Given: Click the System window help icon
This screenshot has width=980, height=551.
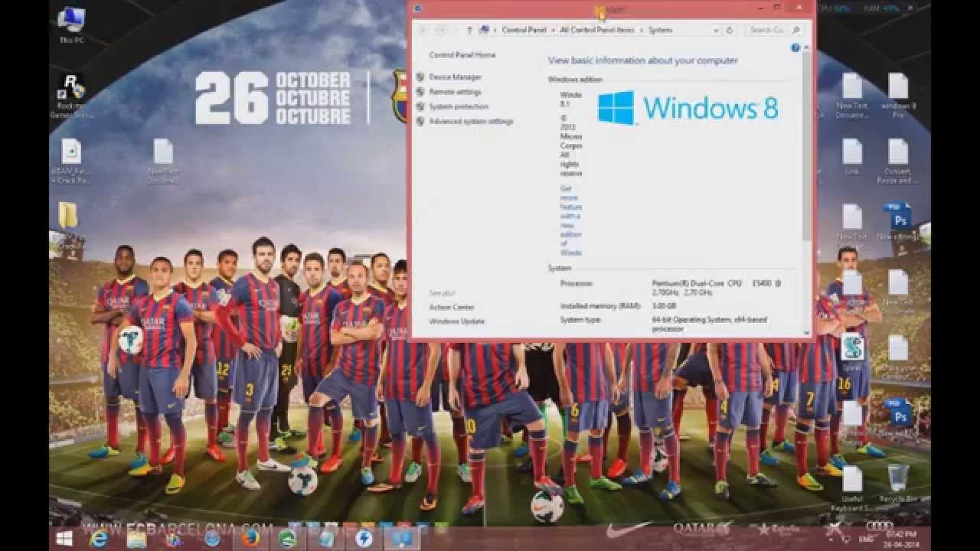Looking at the screenshot, I should tap(795, 47).
